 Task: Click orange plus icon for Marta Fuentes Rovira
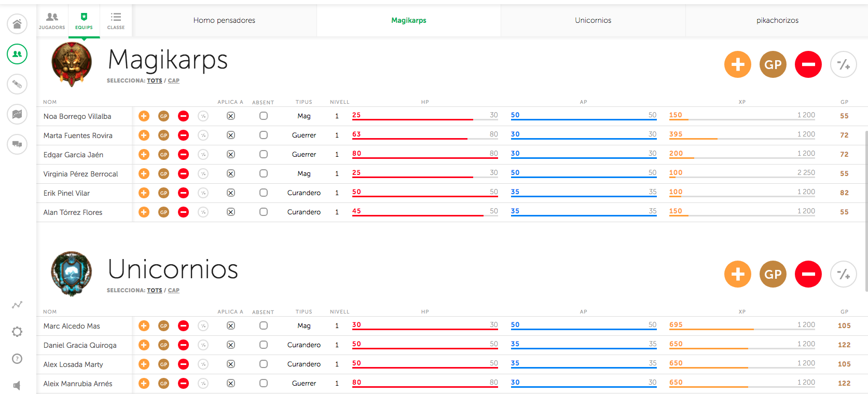coord(144,135)
